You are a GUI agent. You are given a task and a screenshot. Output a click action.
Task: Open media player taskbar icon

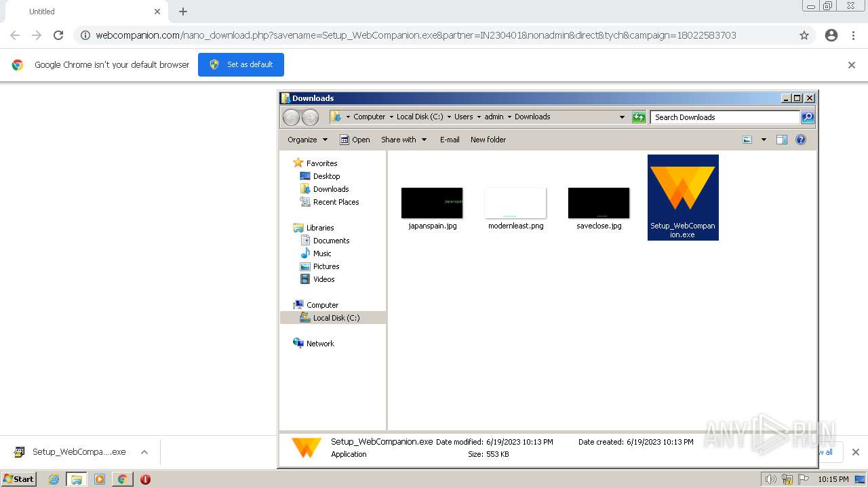[x=100, y=479]
